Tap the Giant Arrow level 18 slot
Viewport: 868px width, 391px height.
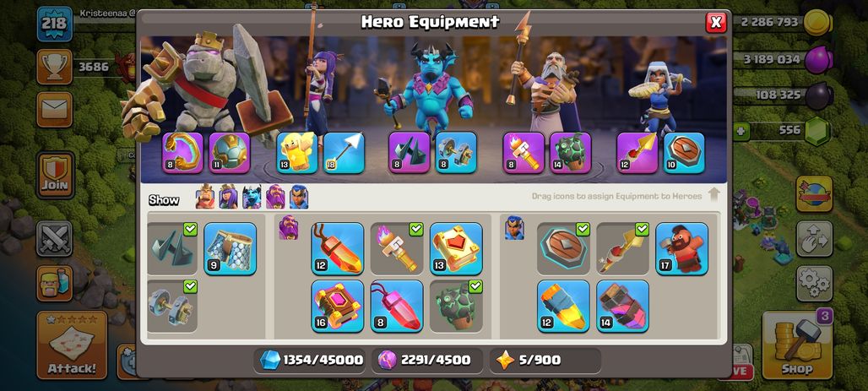(x=344, y=152)
